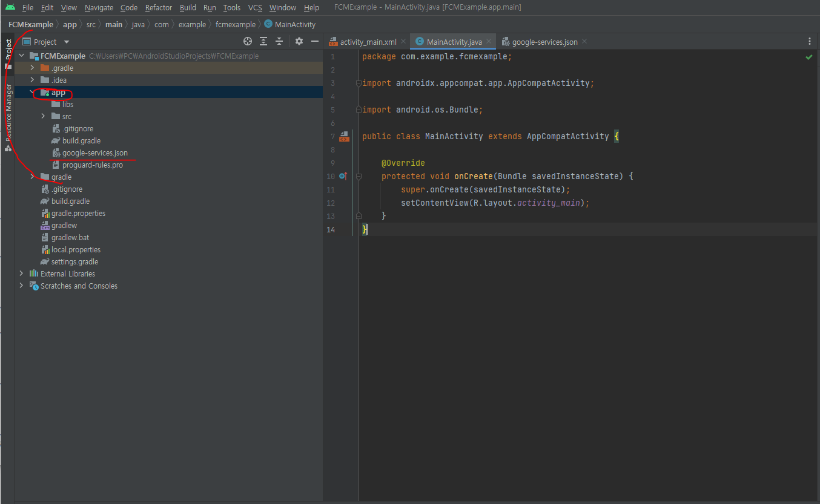
Task: Fold the import statements block
Action: click(359, 83)
